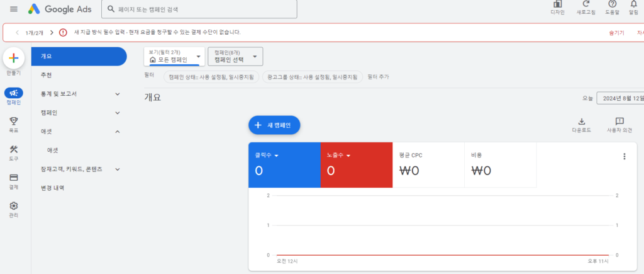Open the 2024년 8월 12일 date picker
This screenshot has height=274, width=644.
620,98
